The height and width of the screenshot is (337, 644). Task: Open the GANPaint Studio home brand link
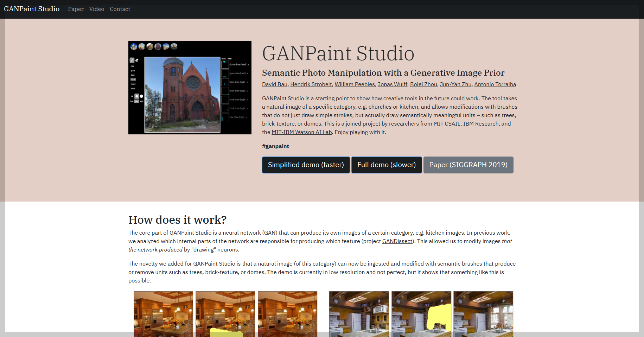(32, 9)
